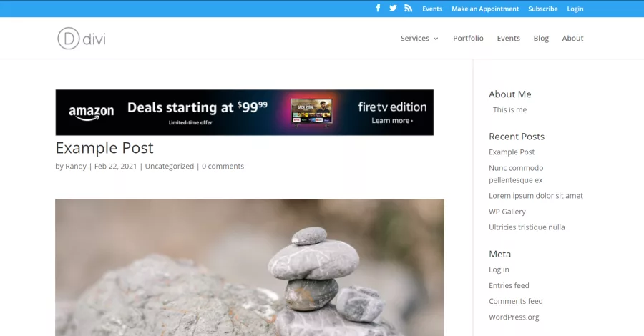The image size is (644, 336).
Task: Go to home via Divi logo
Action: pos(82,39)
